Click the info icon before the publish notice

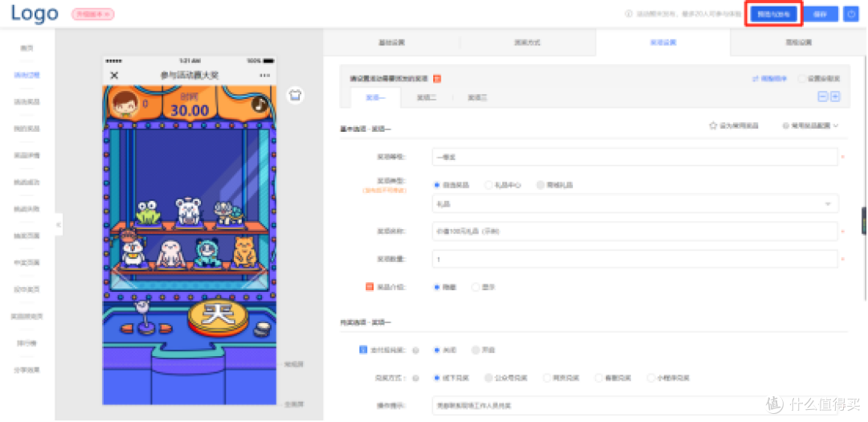(628, 14)
